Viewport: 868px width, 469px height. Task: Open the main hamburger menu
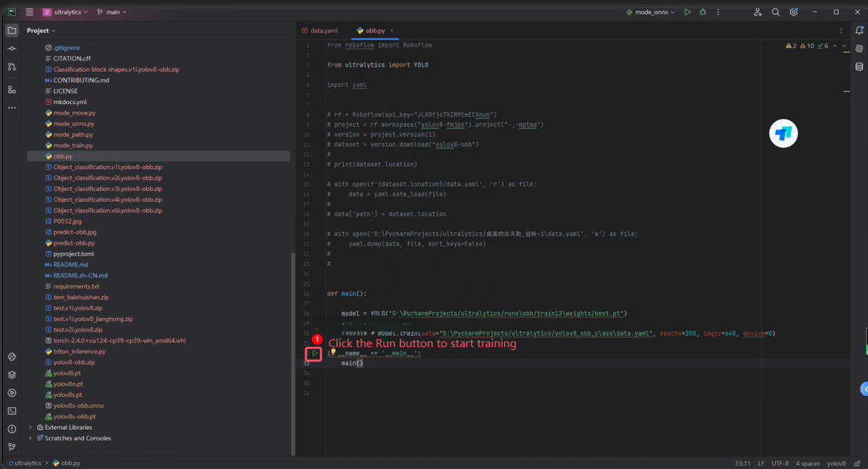29,12
